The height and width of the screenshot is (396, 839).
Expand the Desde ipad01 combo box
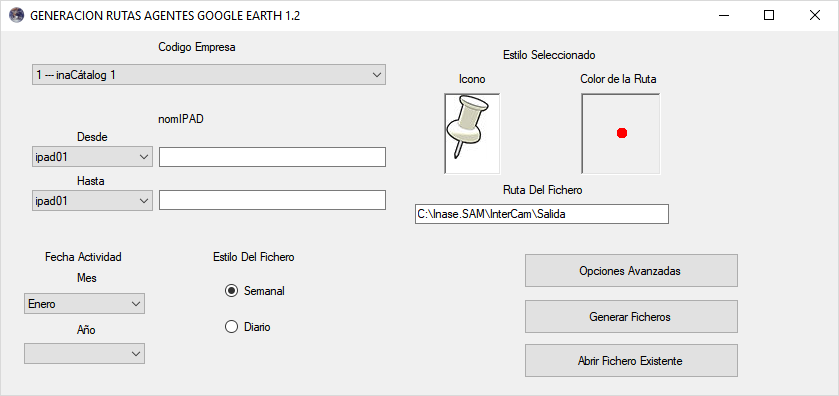click(x=92, y=157)
